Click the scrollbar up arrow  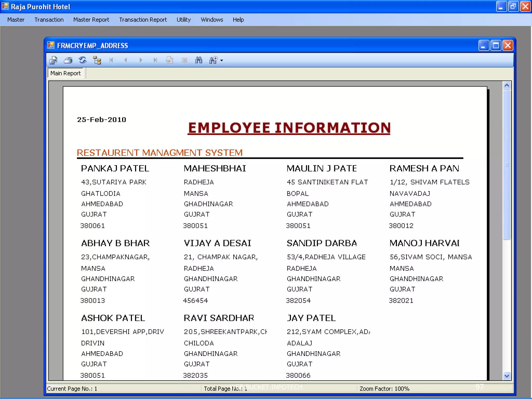click(507, 85)
